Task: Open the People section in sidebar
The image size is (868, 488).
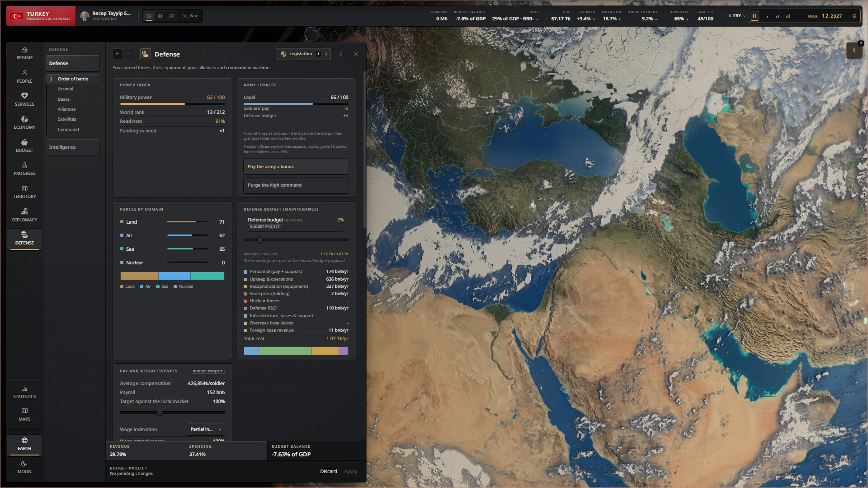Action: tap(24, 76)
